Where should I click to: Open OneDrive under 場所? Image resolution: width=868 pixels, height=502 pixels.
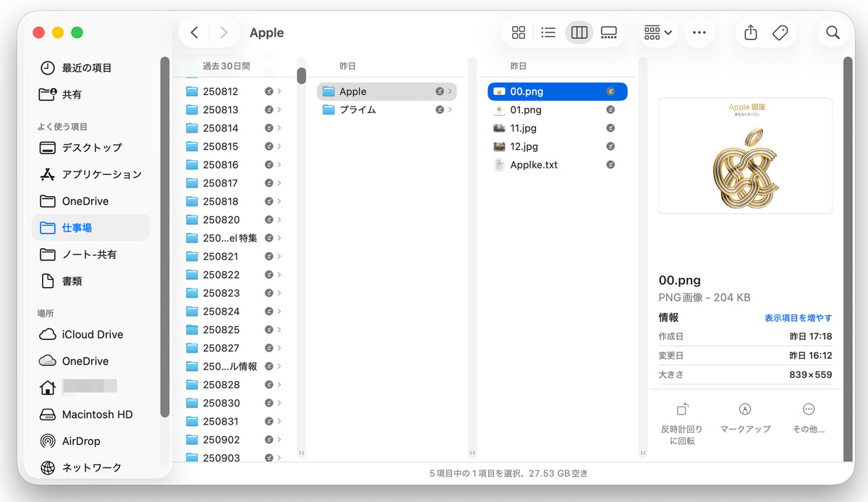point(90,361)
